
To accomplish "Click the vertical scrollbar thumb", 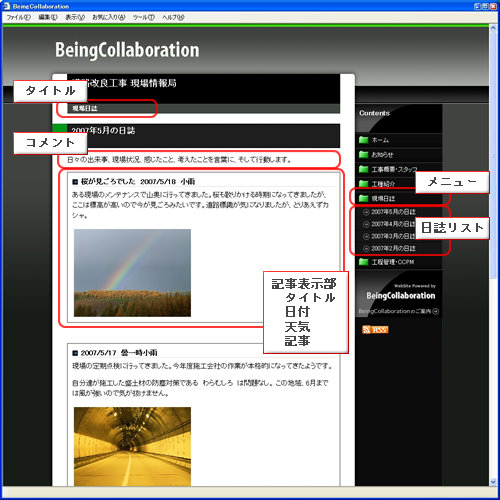I will point(493,156).
